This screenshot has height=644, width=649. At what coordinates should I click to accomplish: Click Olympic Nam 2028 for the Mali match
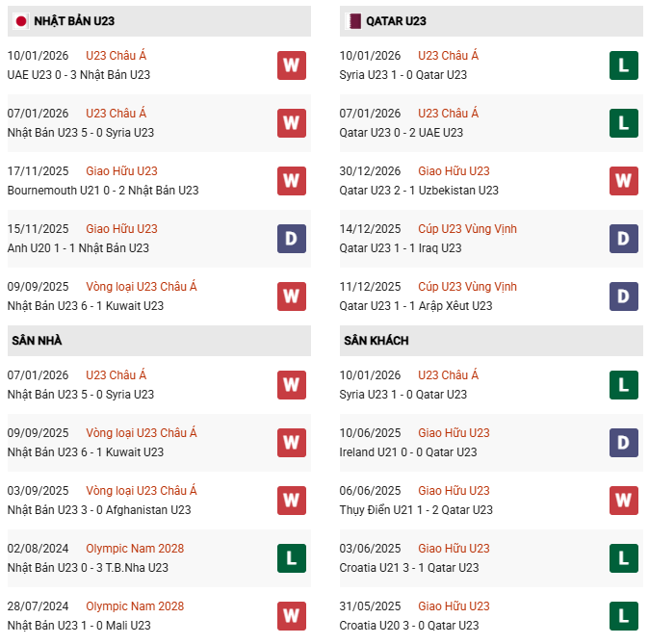pyautogui.click(x=134, y=606)
